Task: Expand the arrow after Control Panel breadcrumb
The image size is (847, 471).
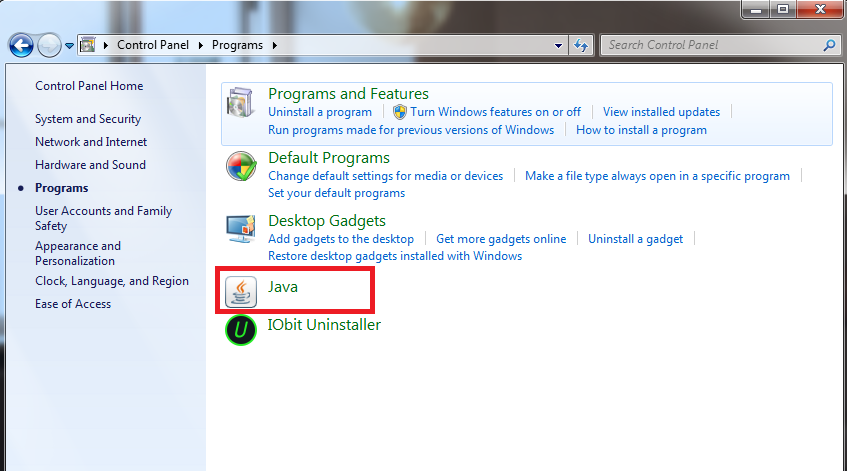Action: 200,45
